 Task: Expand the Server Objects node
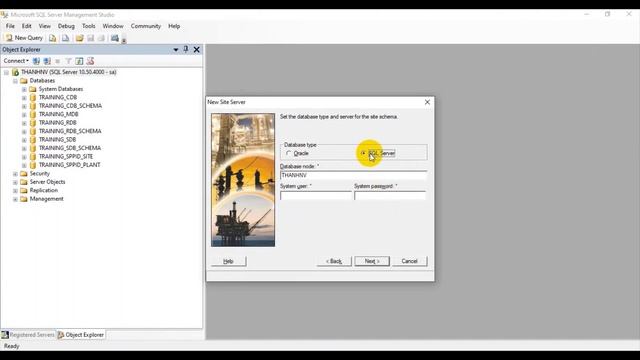[x=15, y=182]
